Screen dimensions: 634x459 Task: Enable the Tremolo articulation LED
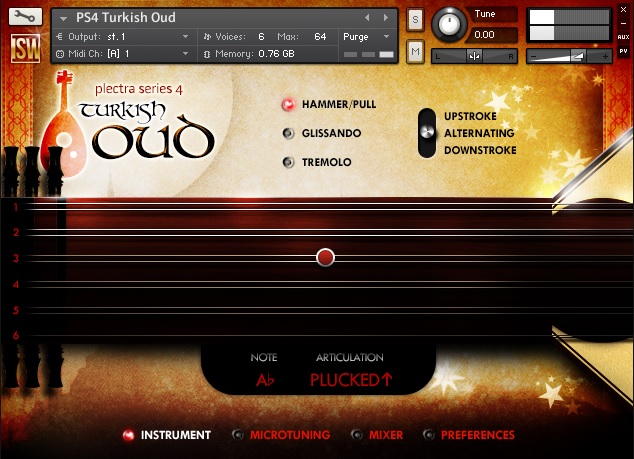pos(288,163)
